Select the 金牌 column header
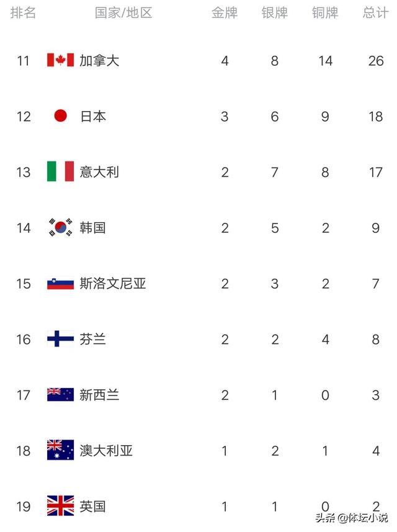Image resolution: width=397 pixels, height=532 pixels. pyautogui.click(x=225, y=12)
